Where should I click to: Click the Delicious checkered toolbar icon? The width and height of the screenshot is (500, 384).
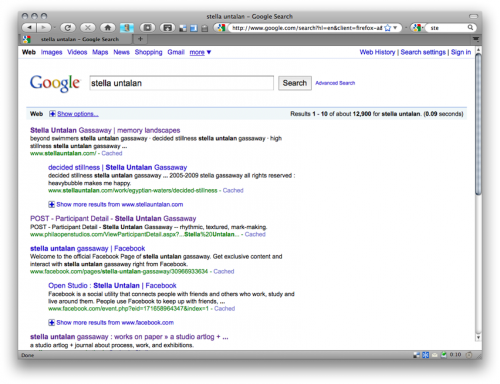[183, 28]
